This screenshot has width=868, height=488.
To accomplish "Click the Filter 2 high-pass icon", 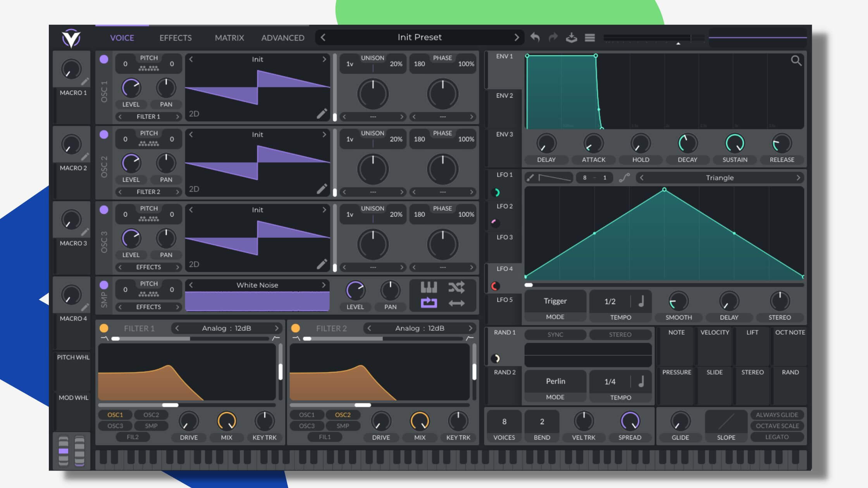I will [470, 338].
